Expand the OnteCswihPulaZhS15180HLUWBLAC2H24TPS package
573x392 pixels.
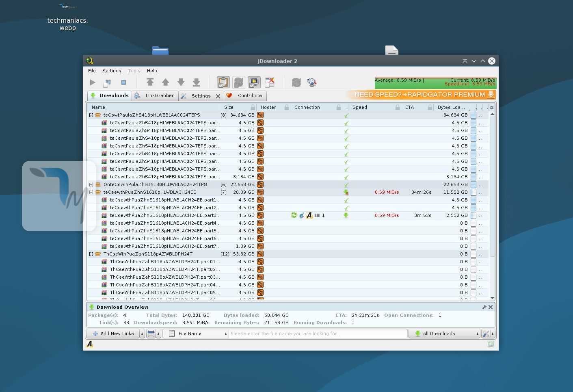91,185
